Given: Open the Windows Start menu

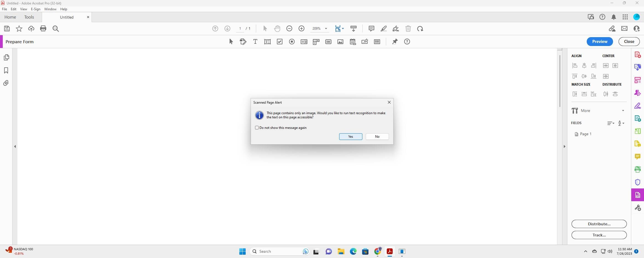Looking at the screenshot, I should point(242,251).
